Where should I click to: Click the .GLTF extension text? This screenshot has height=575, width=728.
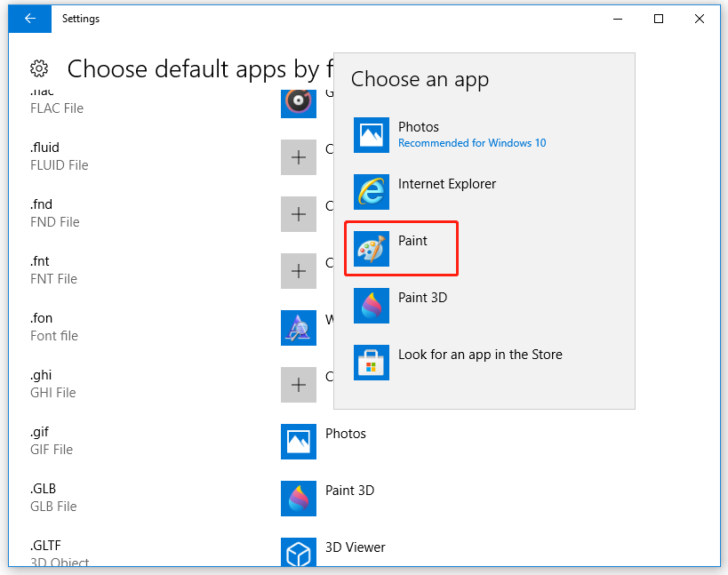coord(45,546)
